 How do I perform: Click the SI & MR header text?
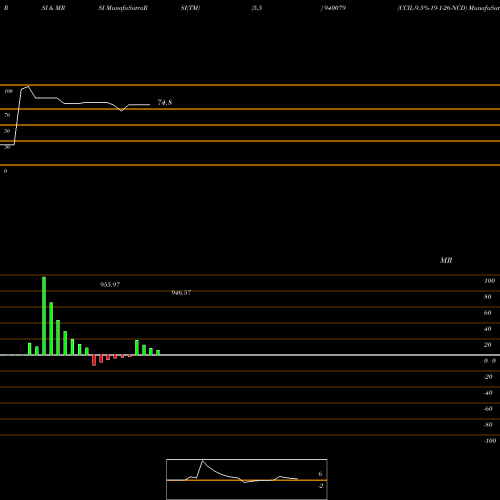click(x=53, y=8)
